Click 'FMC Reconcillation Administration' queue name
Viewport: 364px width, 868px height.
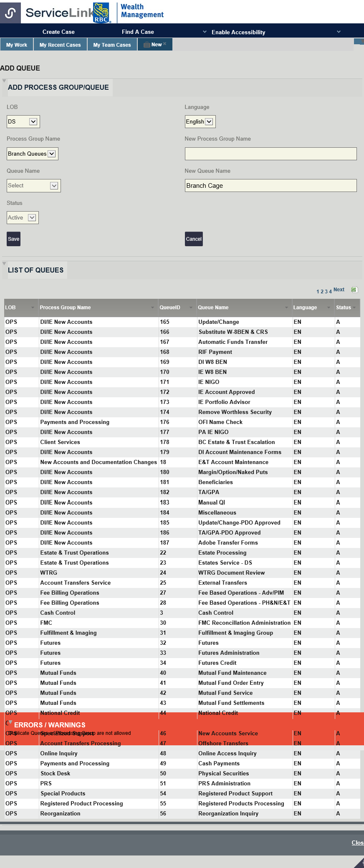[245, 623]
